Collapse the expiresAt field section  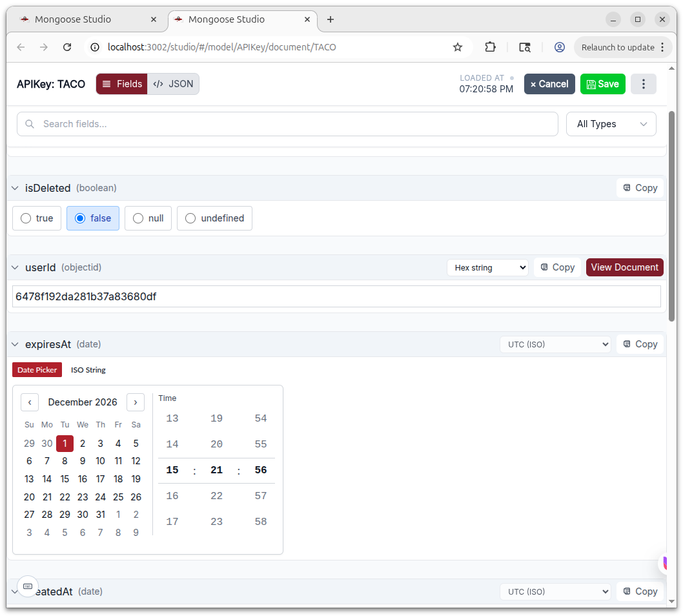(15, 344)
